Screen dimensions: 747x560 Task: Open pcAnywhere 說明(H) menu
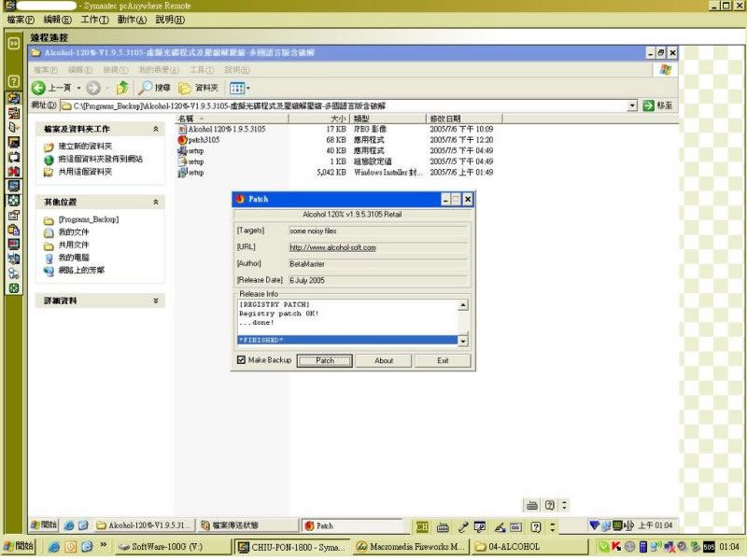(x=170, y=20)
